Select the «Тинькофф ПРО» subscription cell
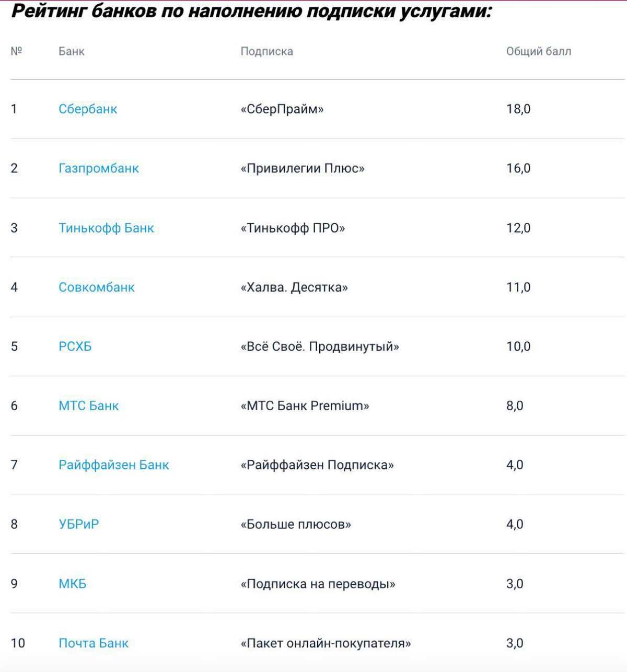Image resolution: width=627 pixels, height=672 pixels. point(293,228)
